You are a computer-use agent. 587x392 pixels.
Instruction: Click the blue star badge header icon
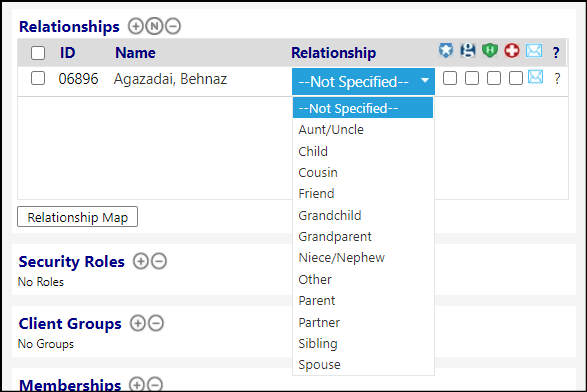[446, 51]
